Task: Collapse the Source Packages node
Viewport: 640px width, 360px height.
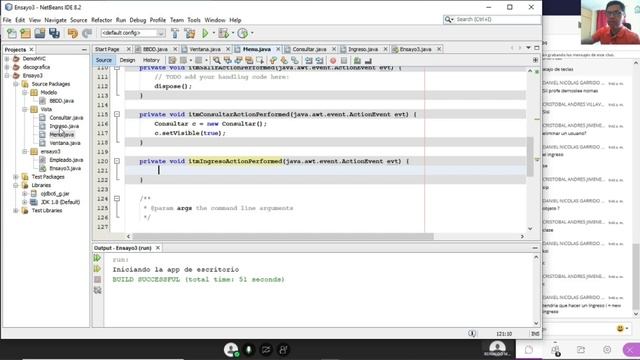Action: tap(16, 84)
